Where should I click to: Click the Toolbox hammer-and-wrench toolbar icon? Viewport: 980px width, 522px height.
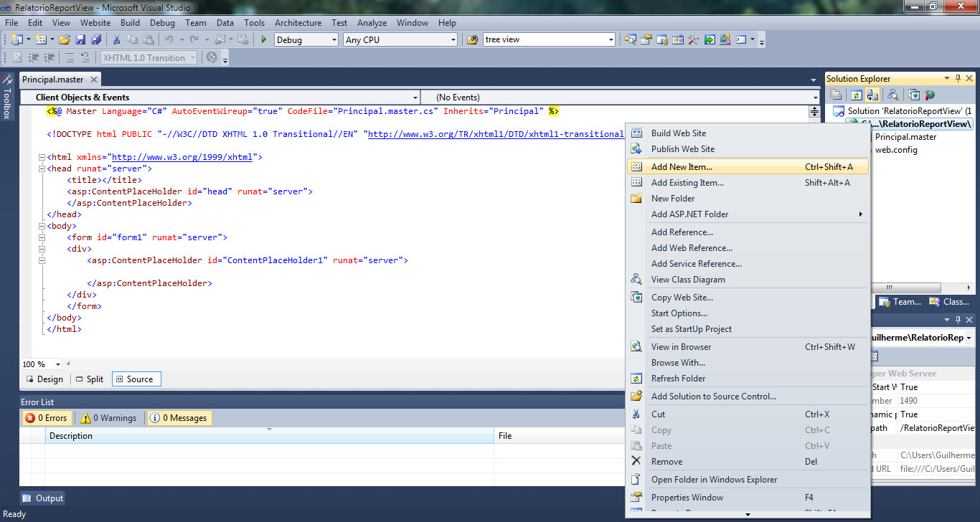point(693,39)
